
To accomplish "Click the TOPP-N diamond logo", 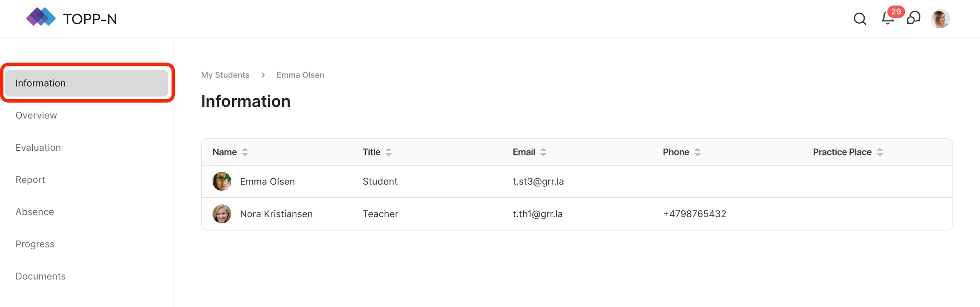I will pyautogui.click(x=41, y=17).
